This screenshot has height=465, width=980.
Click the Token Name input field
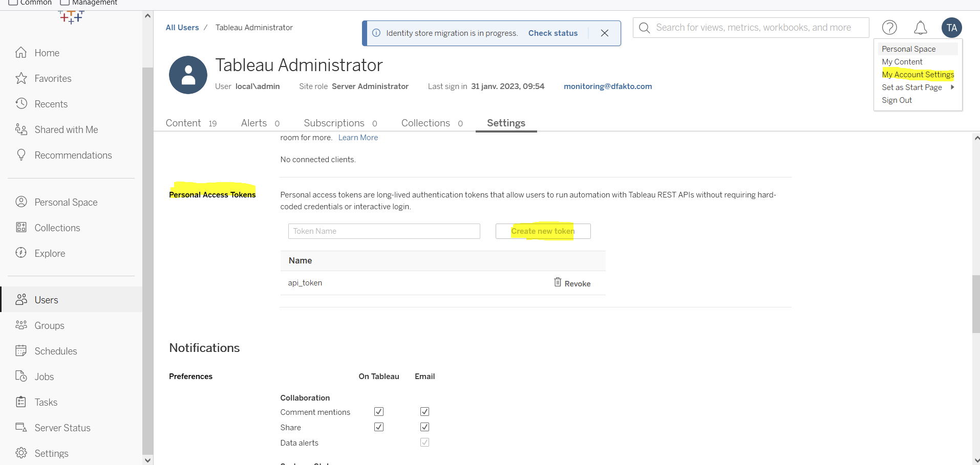coord(384,231)
